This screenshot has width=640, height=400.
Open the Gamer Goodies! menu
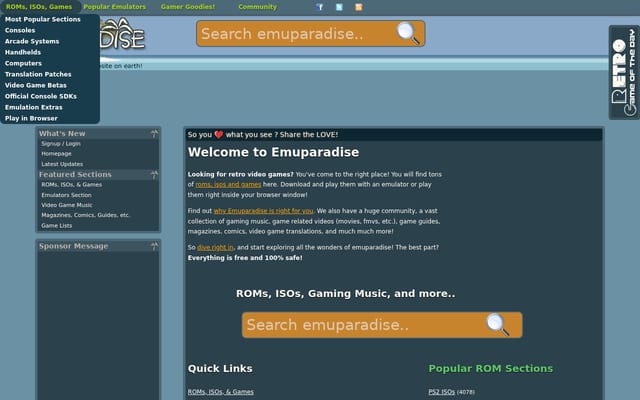click(188, 7)
